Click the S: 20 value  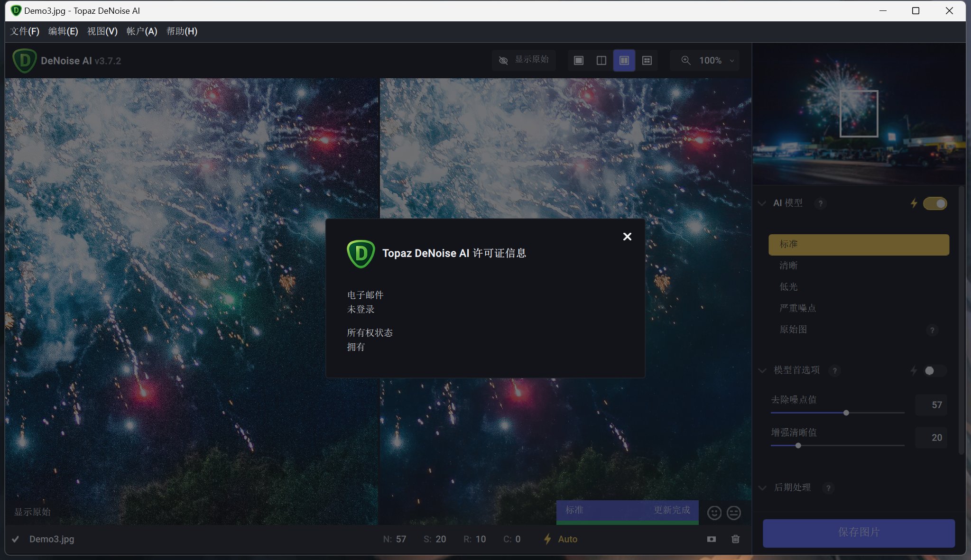coord(435,539)
